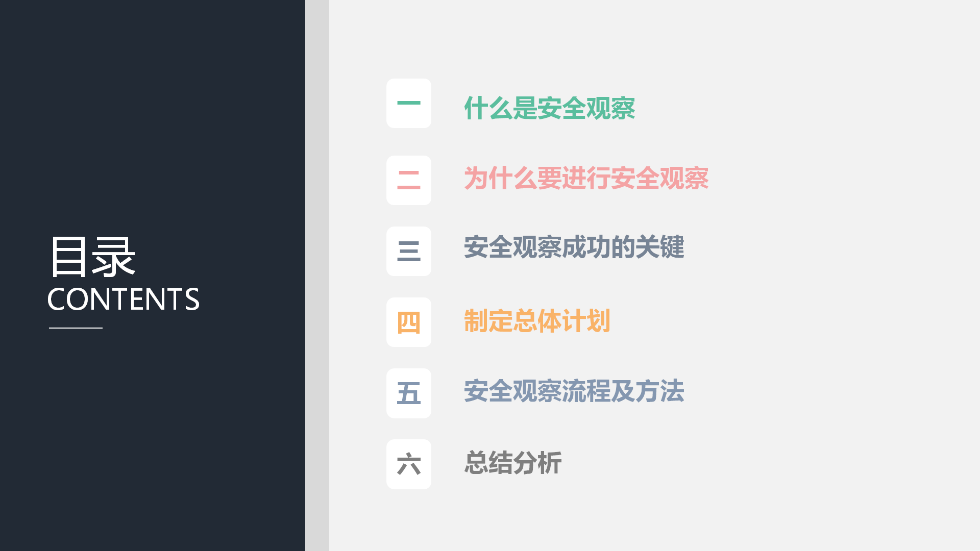980x551 pixels.
Task: Click the gray 六 number icon
Action: click(409, 464)
